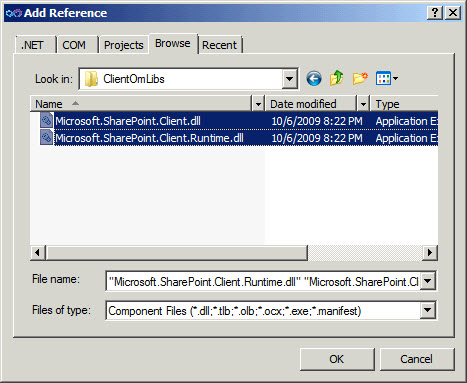Click the Microsoft.SharePoint.Client.dll file icon

[46, 120]
